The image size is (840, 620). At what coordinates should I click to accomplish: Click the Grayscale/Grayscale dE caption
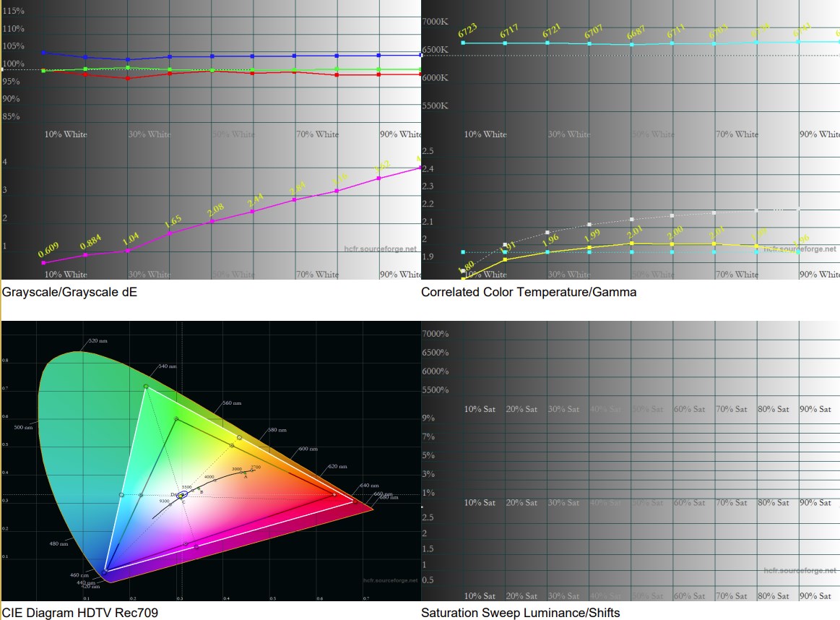69,292
